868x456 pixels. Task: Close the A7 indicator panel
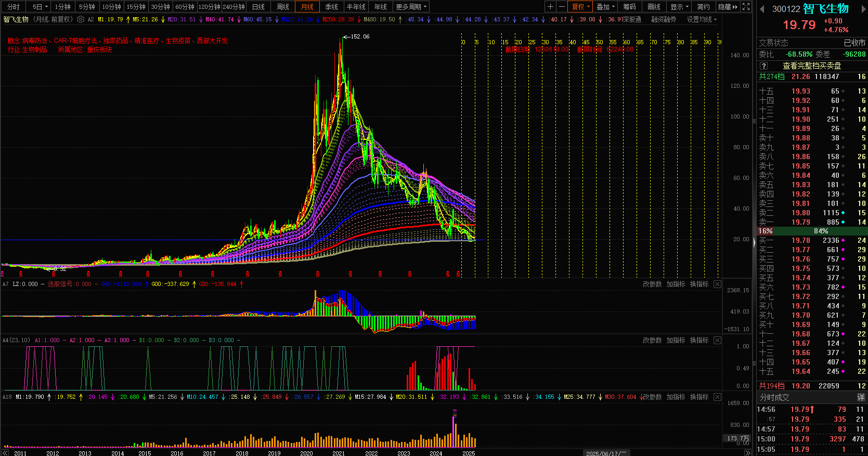click(x=717, y=284)
